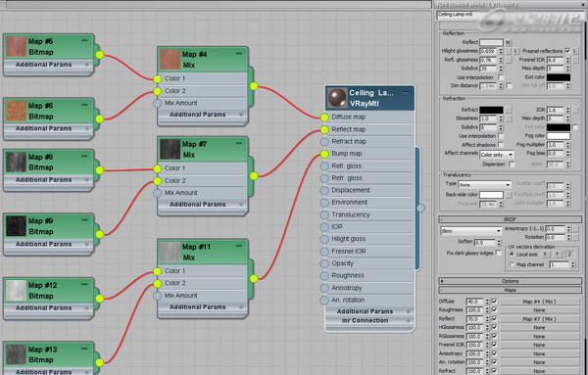
Task: Collapse the BRDF rollout header
Action: (x=510, y=219)
